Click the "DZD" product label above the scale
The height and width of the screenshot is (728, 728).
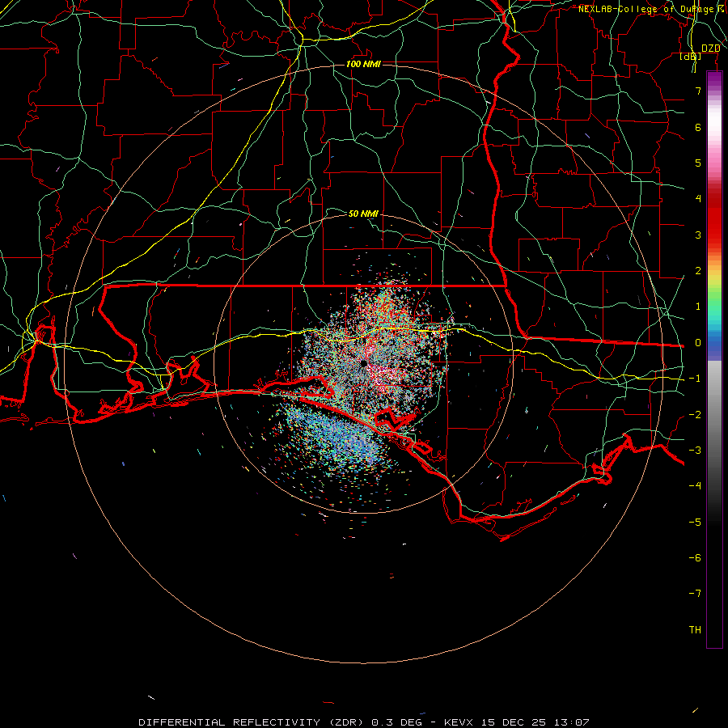point(710,49)
